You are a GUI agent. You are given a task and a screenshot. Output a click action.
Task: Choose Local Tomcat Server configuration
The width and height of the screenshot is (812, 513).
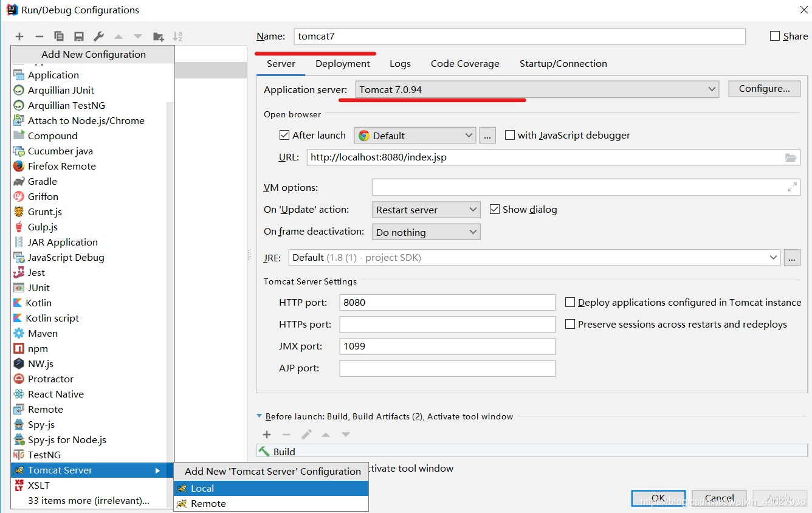click(271, 488)
